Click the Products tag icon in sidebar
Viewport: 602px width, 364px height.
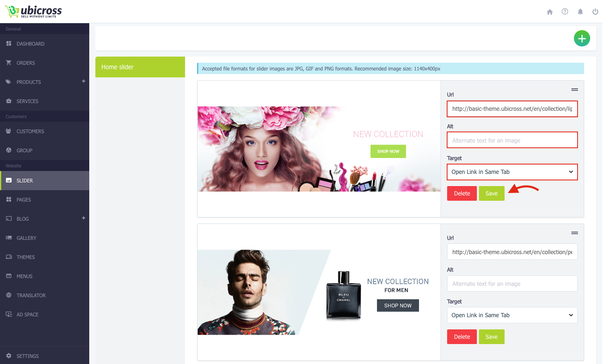tap(9, 81)
